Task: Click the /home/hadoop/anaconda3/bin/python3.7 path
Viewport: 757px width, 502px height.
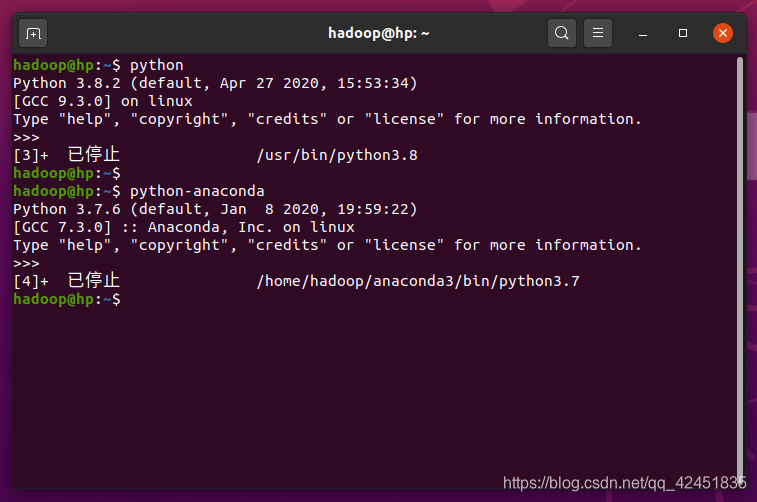Action: 418,281
